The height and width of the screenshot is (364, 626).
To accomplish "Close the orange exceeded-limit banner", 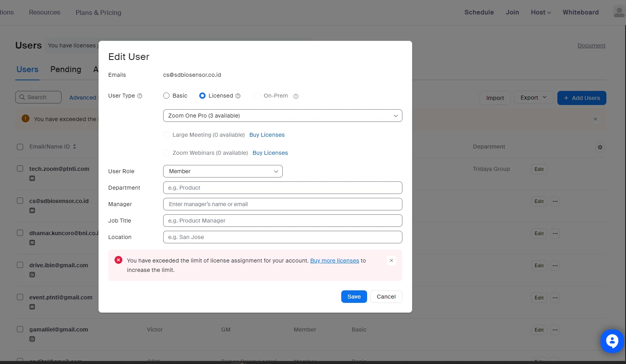I will coord(595,119).
